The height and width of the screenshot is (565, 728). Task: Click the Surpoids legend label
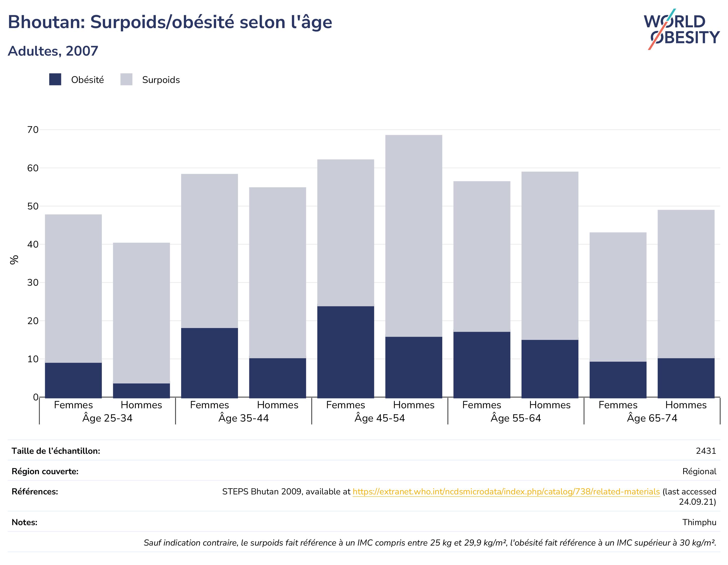tap(161, 80)
